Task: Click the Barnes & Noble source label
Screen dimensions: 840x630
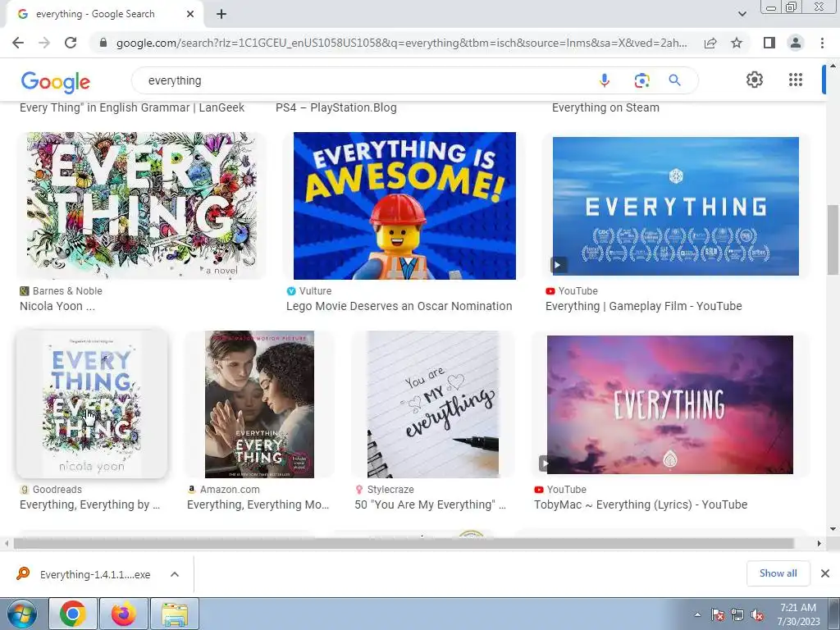Action: pyautogui.click(x=67, y=291)
